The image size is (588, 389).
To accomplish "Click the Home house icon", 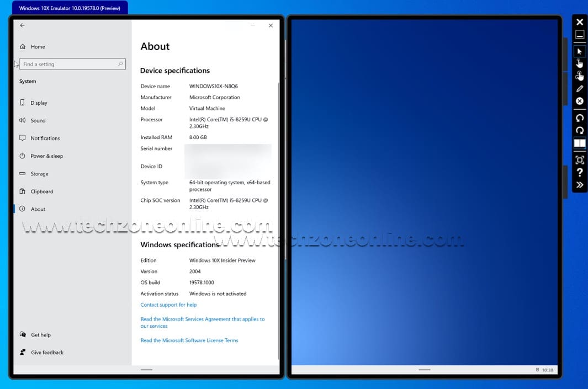I will pyautogui.click(x=23, y=46).
